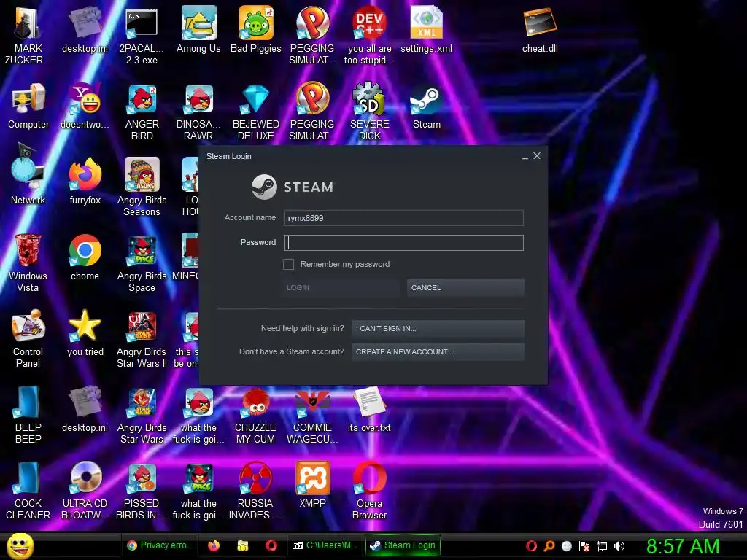This screenshot has width=747, height=560.
Task: Focus the Password input box
Action: 403,243
